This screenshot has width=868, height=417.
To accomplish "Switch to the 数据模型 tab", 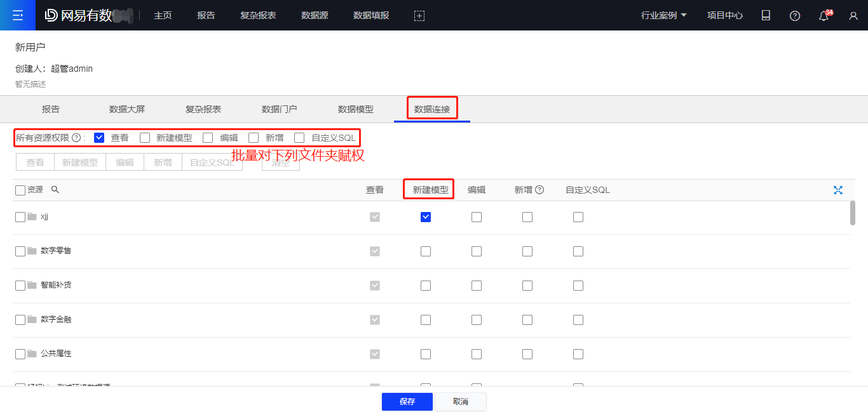I will coord(356,109).
